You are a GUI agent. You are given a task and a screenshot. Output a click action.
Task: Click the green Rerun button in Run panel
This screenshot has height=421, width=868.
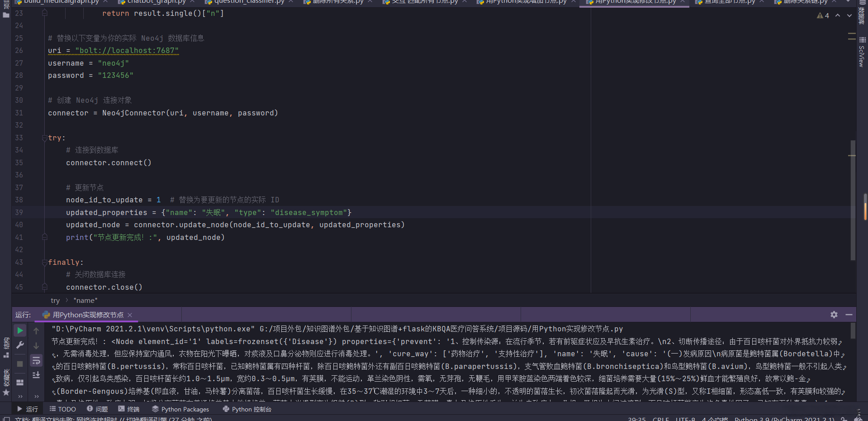[20, 331]
